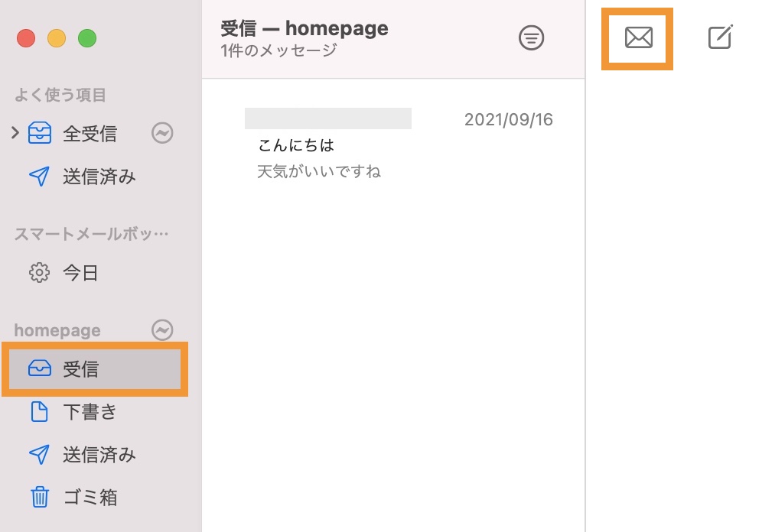Image resolution: width=762 pixels, height=532 pixels.
Task: Collapse the homepage account section header
Action: (57, 330)
